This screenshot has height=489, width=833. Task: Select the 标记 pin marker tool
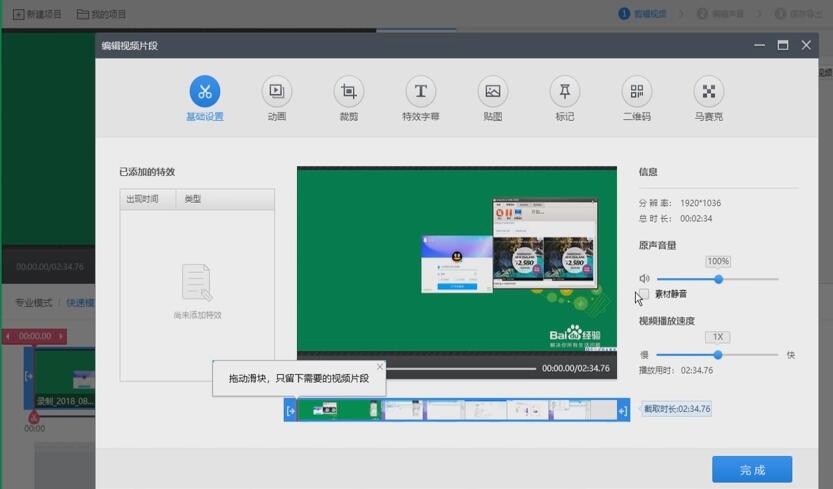click(x=565, y=92)
